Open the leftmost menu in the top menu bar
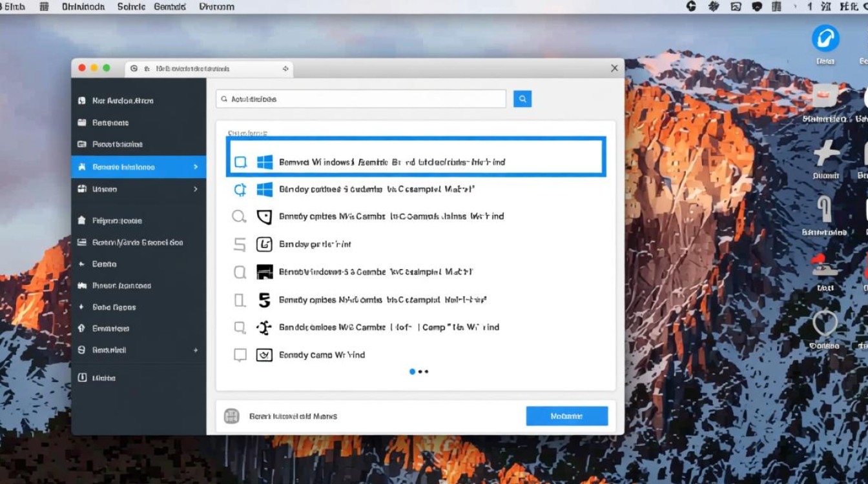 pos(13,6)
